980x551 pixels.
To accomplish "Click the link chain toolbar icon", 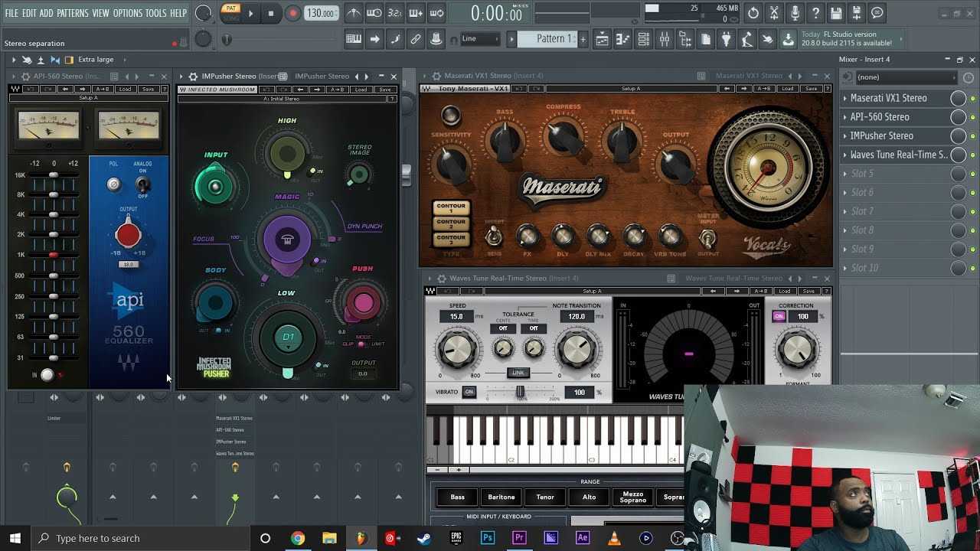I will (416, 39).
